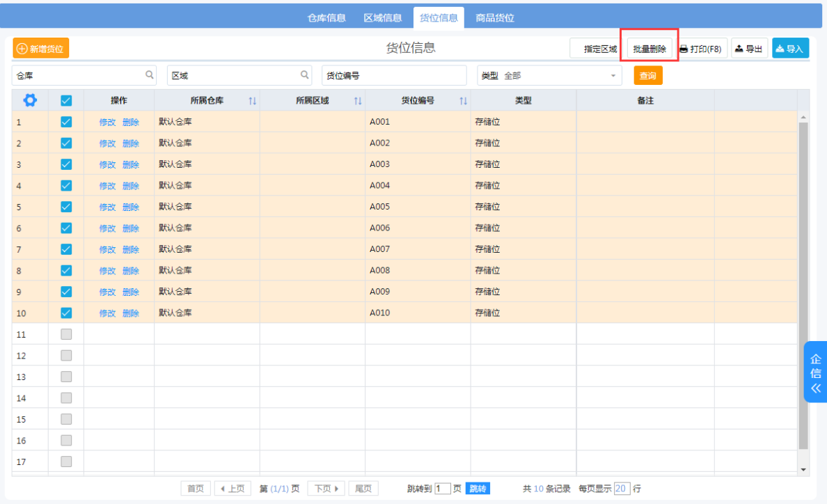The width and height of the screenshot is (827, 504).
Task: Click the search icon in 区域 field
Action: [x=304, y=75]
